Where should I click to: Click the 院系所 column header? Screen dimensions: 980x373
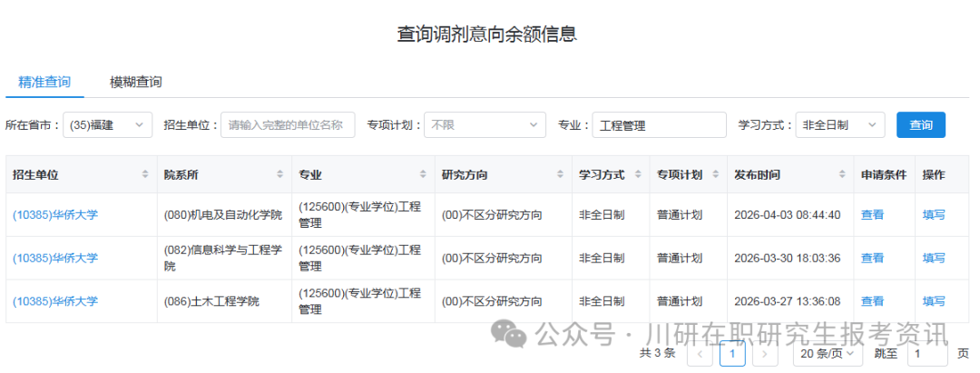pyautogui.click(x=224, y=174)
